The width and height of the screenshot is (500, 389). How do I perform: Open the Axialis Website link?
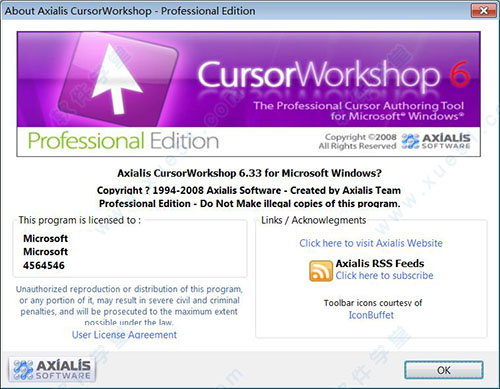tap(371, 243)
